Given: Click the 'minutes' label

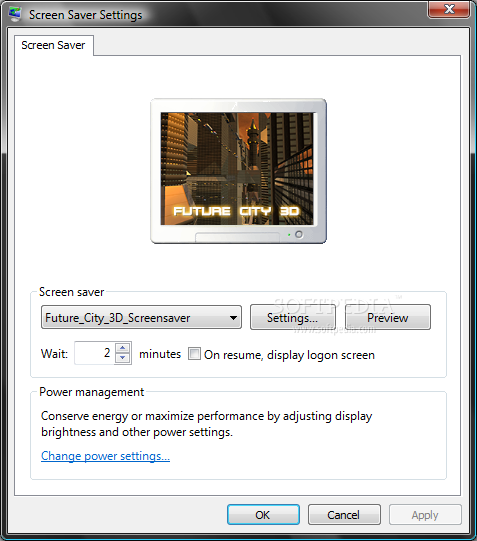Looking at the screenshot, I should [x=160, y=354].
